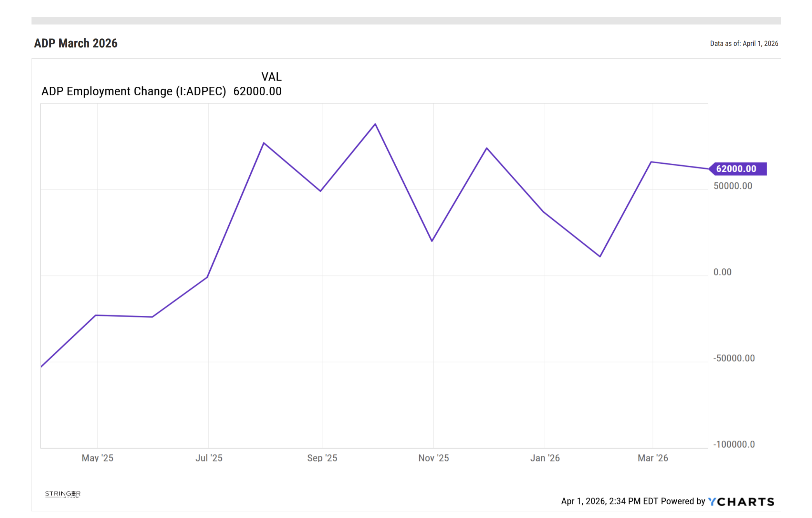
Task: Click the YCharts logo
Action: (x=741, y=502)
